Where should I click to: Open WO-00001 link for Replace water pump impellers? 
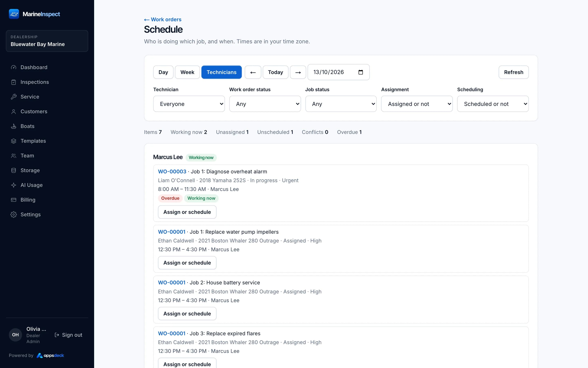pyautogui.click(x=171, y=232)
